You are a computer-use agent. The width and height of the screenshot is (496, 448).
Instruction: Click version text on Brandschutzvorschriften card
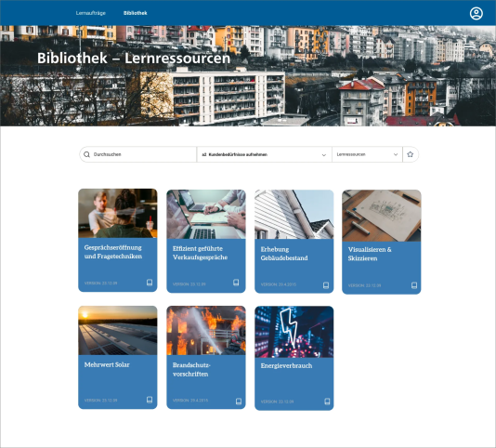(190, 401)
